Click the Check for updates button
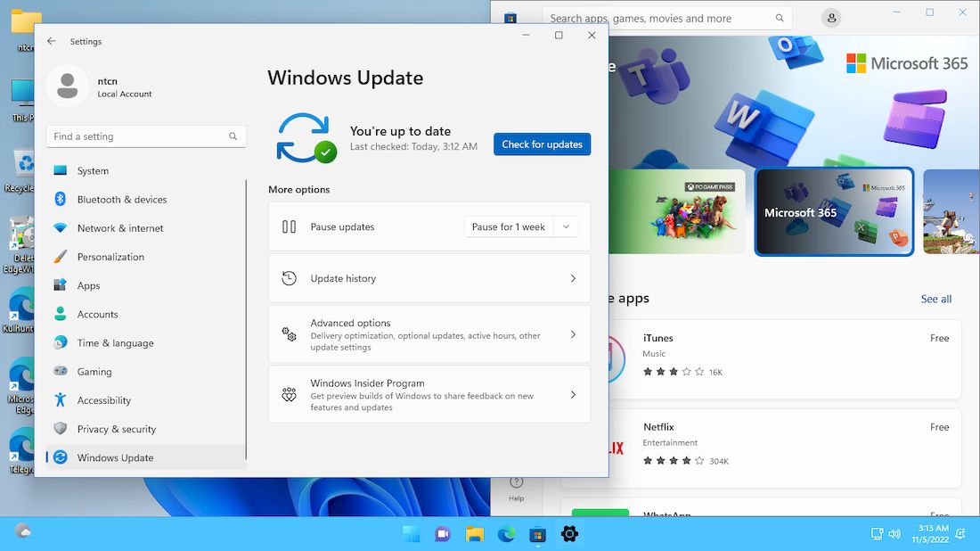The image size is (980, 551). (542, 144)
